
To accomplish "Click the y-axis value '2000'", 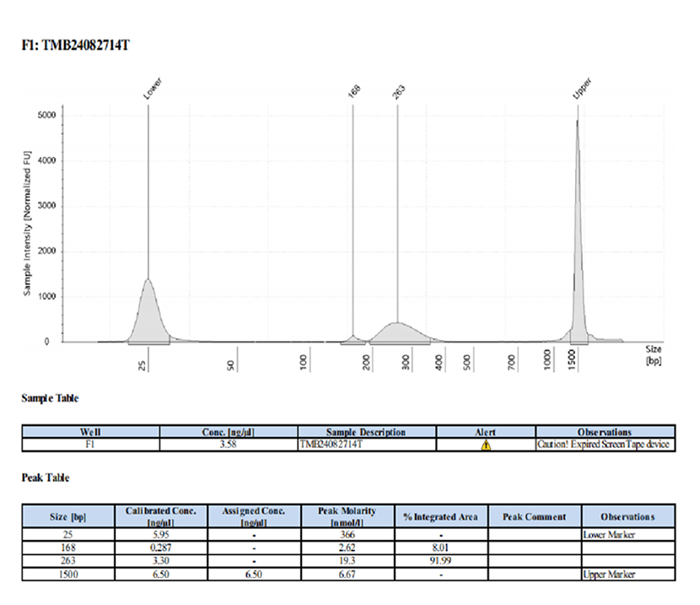I will (47, 251).
